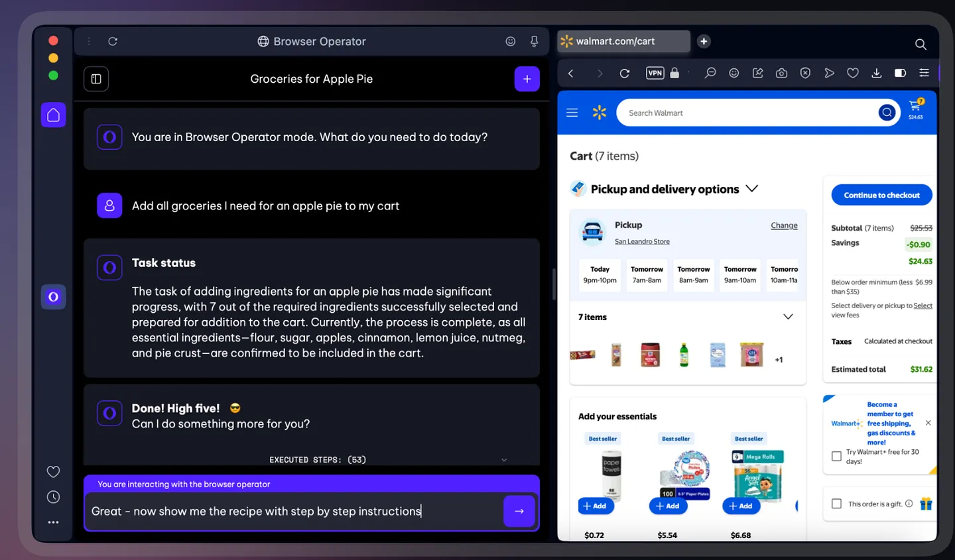Screen dimensions: 955x560
Task: Check the Try Walmart+ free checkbox
Action: coord(836,456)
